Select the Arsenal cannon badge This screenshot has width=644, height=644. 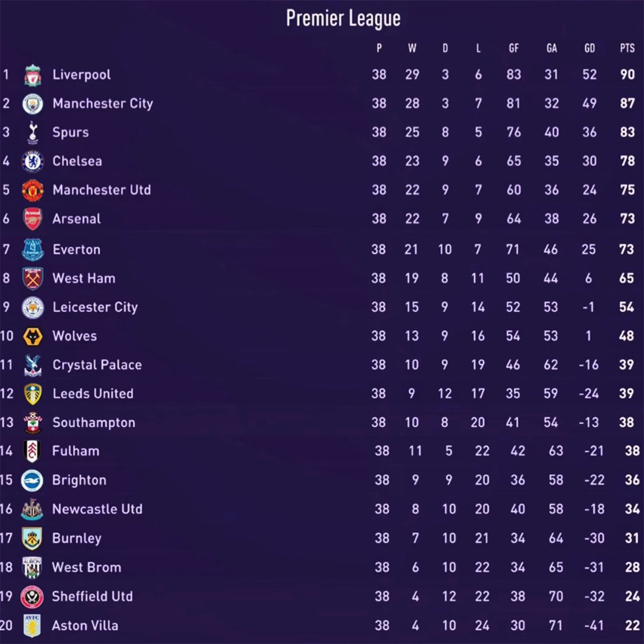[32, 219]
